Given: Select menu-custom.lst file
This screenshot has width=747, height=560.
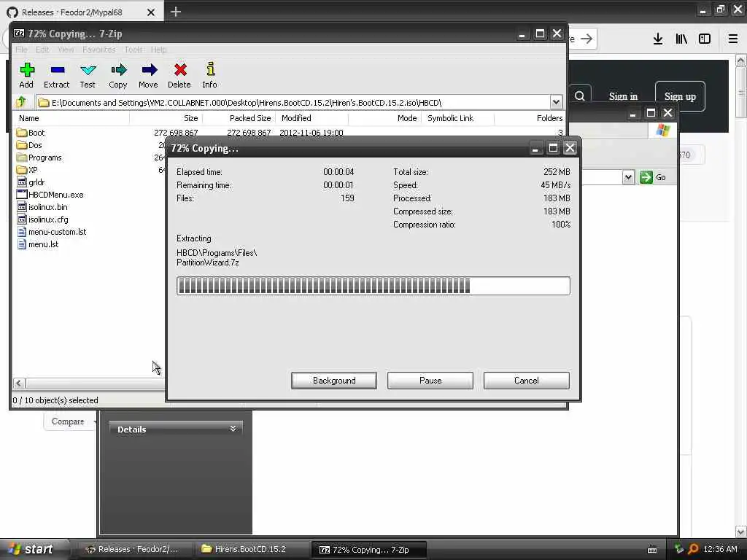Looking at the screenshot, I should point(52,232).
